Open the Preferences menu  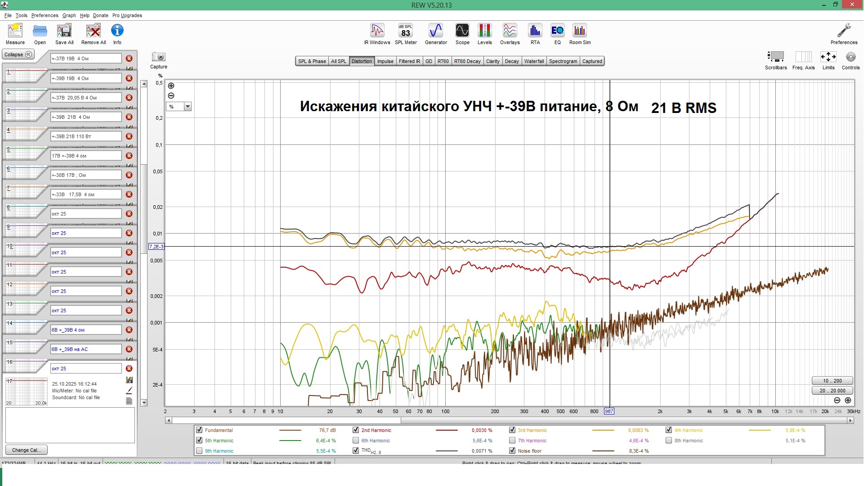point(45,15)
